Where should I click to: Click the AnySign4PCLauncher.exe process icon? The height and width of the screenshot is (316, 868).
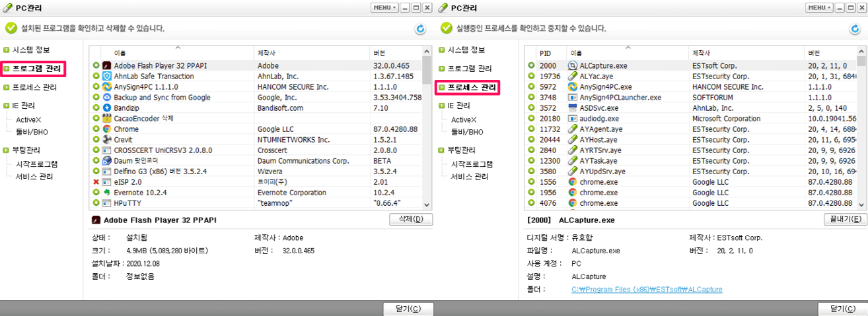click(x=573, y=97)
